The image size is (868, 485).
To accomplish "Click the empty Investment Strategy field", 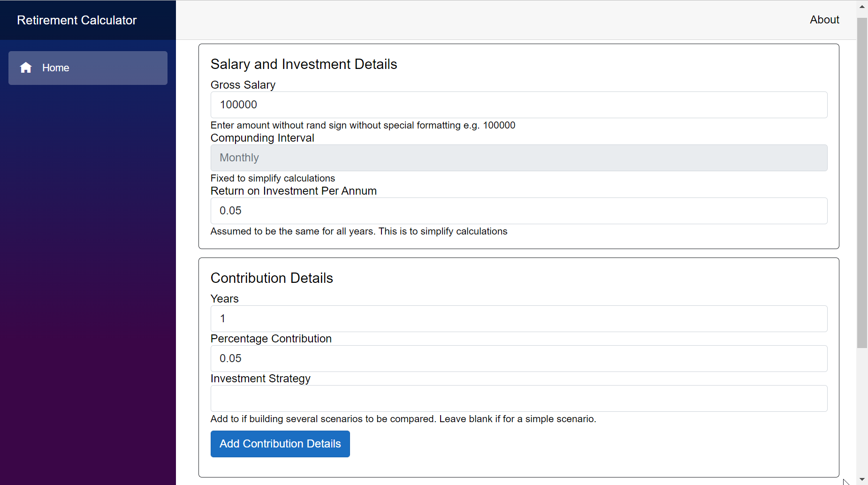I will 518,398.
